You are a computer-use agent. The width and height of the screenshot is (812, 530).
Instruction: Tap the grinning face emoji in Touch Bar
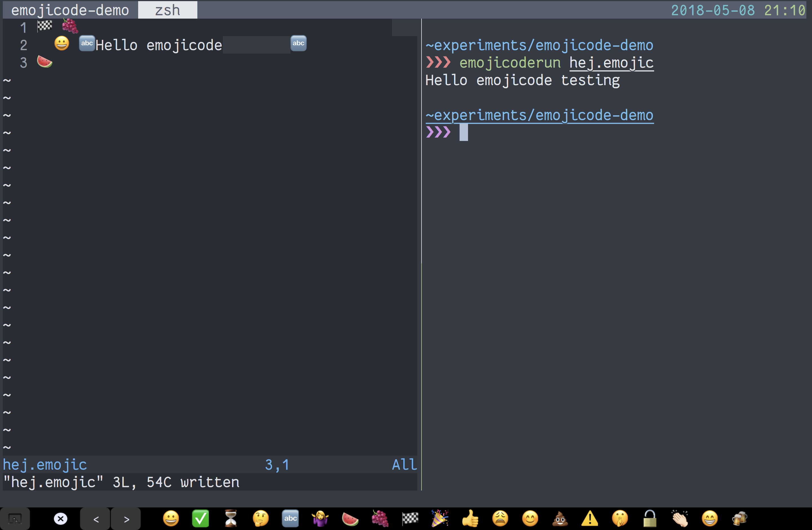point(171,519)
